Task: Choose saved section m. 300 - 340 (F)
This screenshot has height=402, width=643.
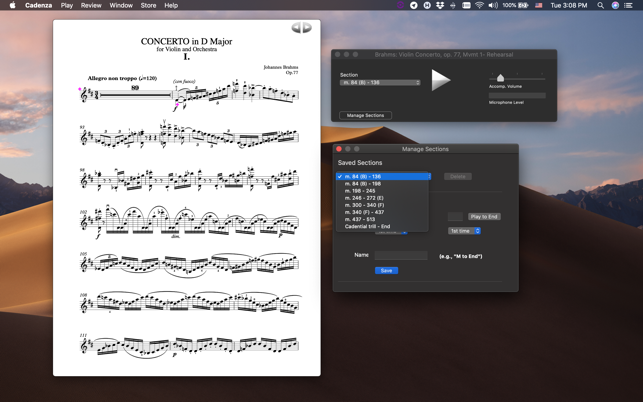Action: 383,205
